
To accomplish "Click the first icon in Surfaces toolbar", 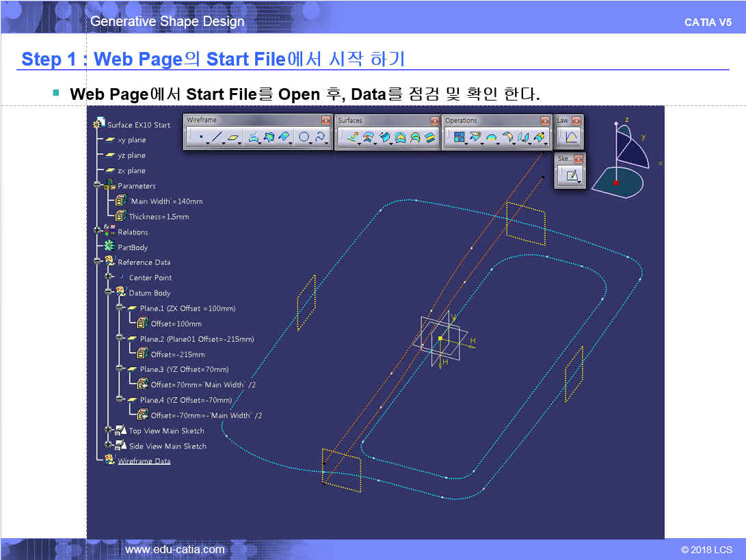I will 352,137.
